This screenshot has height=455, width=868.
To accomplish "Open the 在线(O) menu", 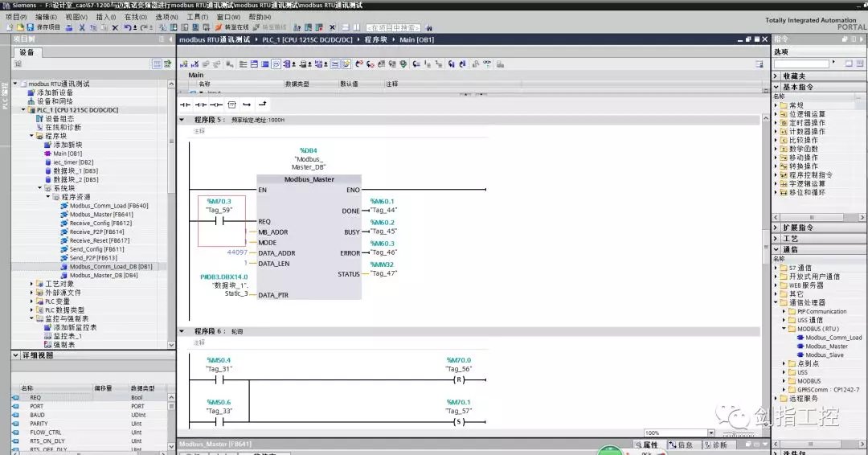I will click(x=136, y=16).
